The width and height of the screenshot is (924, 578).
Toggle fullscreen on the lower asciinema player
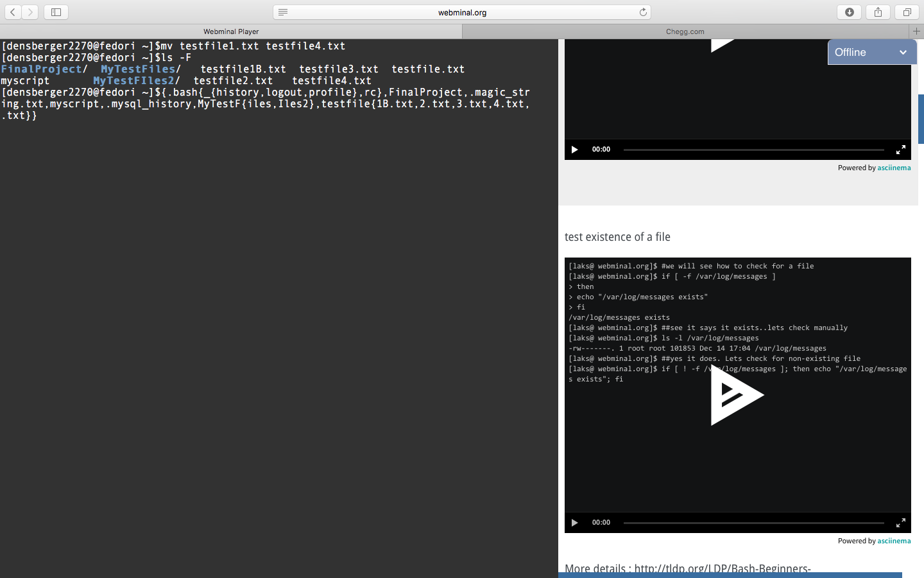[901, 523]
